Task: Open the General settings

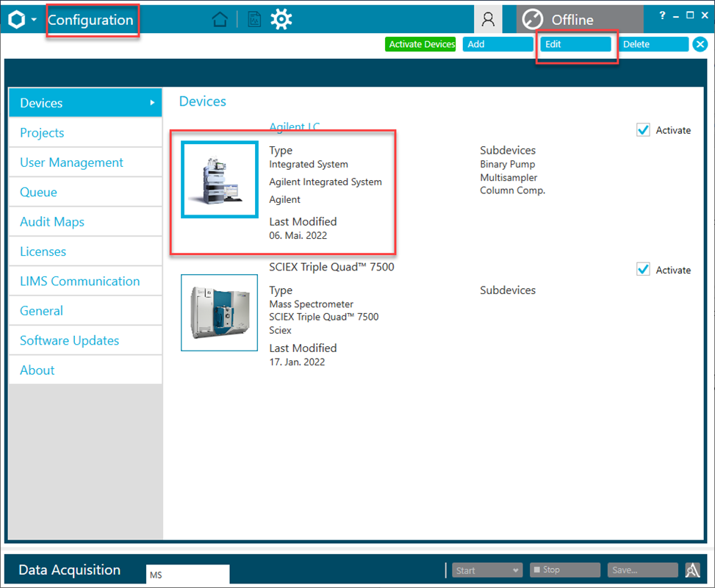Action: (x=85, y=311)
